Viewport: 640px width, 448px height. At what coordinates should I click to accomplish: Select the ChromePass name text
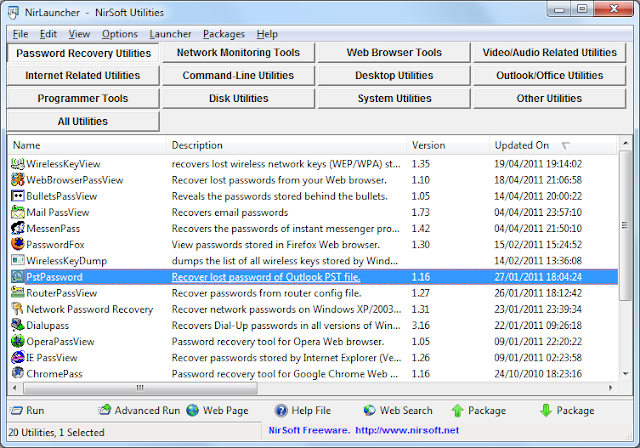(x=54, y=374)
